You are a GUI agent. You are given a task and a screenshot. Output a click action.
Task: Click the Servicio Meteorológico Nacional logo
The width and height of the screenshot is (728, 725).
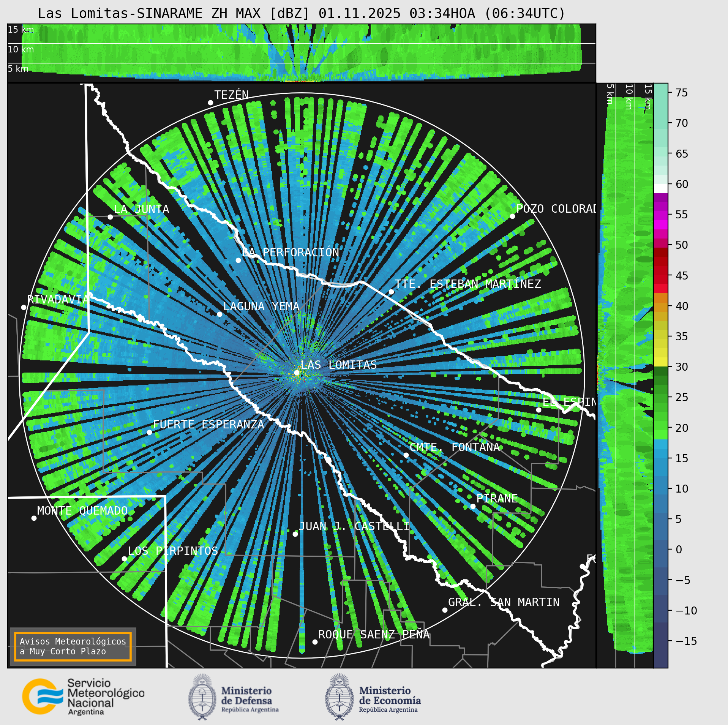83,697
